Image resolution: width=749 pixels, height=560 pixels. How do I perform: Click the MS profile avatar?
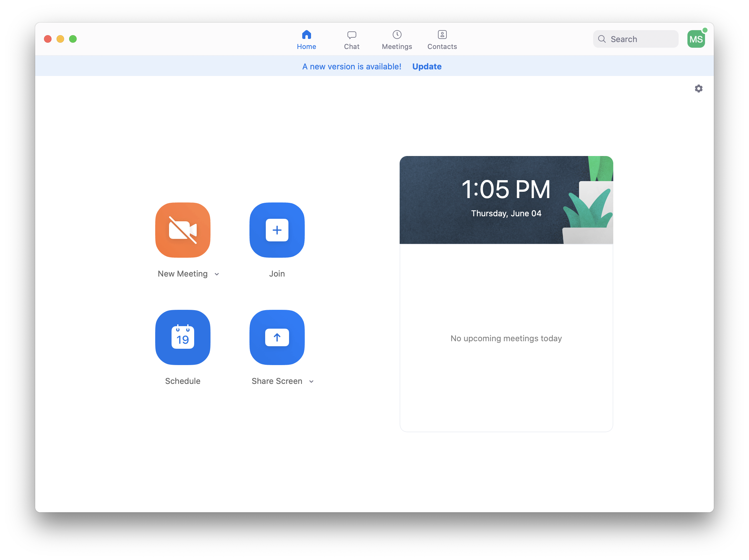pyautogui.click(x=696, y=39)
